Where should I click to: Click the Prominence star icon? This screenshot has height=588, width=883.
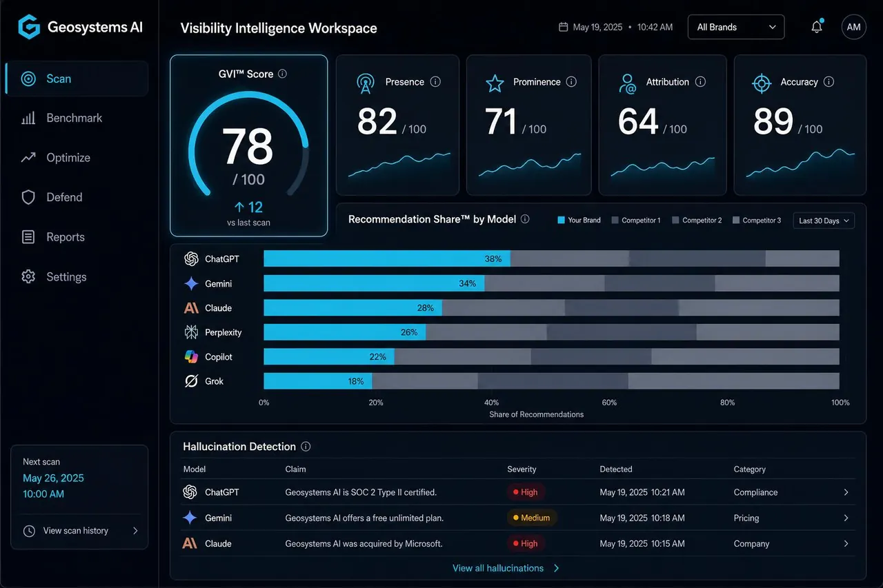point(495,83)
